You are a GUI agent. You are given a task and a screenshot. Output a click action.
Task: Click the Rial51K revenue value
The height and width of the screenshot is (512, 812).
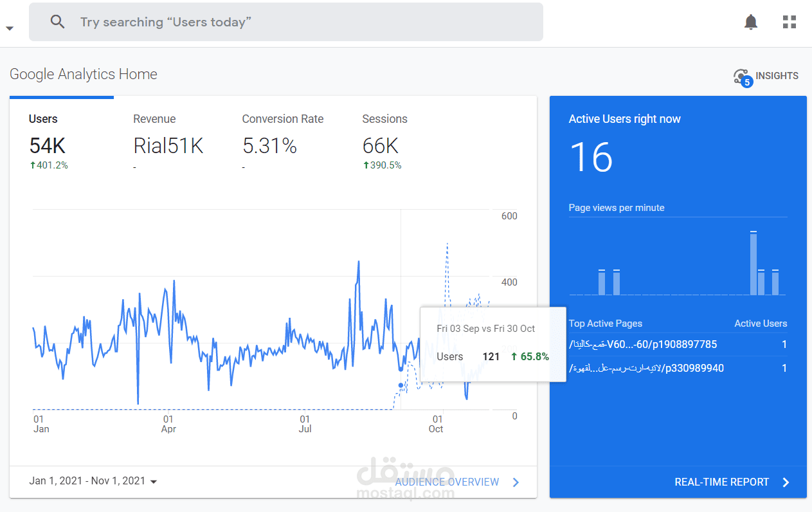[x=168, y=146]
